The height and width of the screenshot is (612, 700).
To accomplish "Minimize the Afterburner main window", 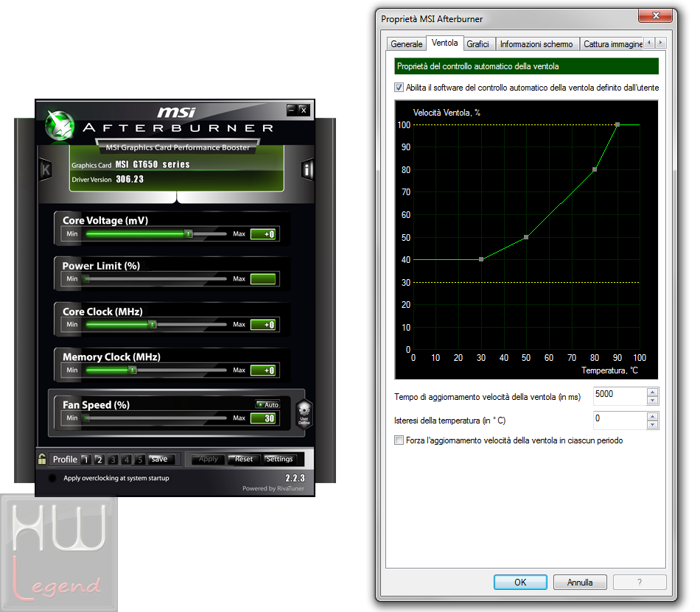I will point(291,109).
